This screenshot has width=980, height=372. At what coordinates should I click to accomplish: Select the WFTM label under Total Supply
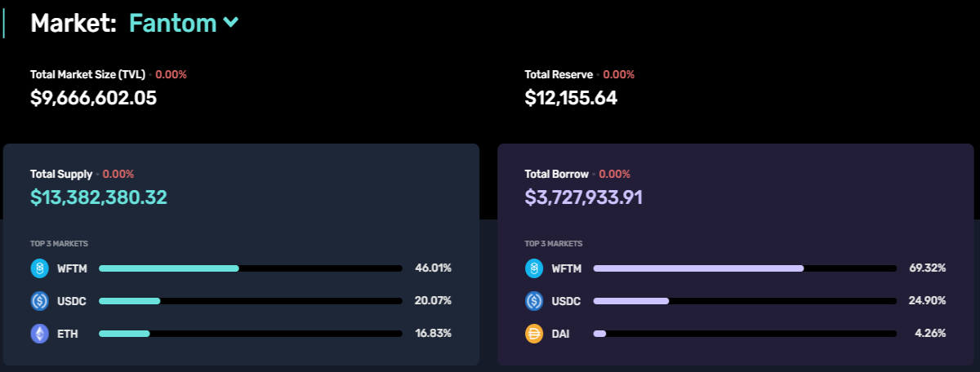coord(72,268)
